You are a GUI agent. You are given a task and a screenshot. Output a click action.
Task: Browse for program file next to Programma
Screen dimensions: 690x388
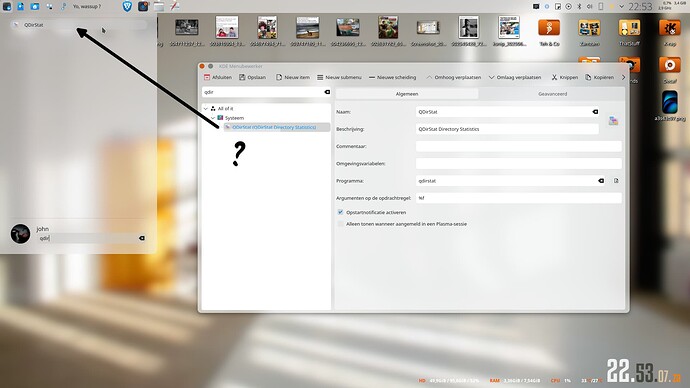coord(616,181)
